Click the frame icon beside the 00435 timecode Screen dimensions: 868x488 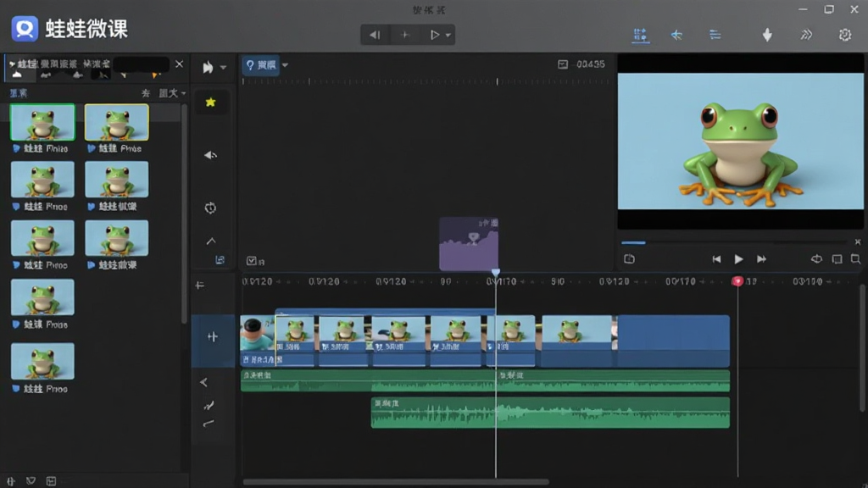[563, 64]
